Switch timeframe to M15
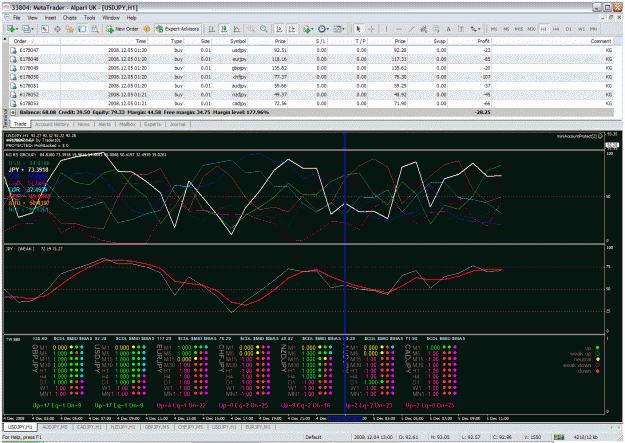 tap(519, 29)
